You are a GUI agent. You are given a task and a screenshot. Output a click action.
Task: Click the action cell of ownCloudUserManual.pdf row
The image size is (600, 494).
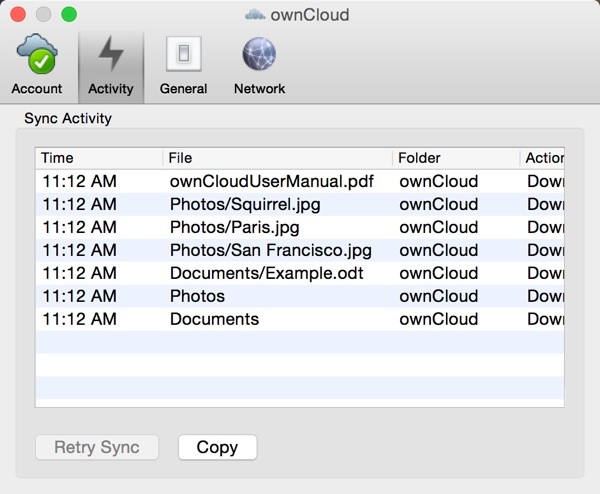[x=545, y=181]
